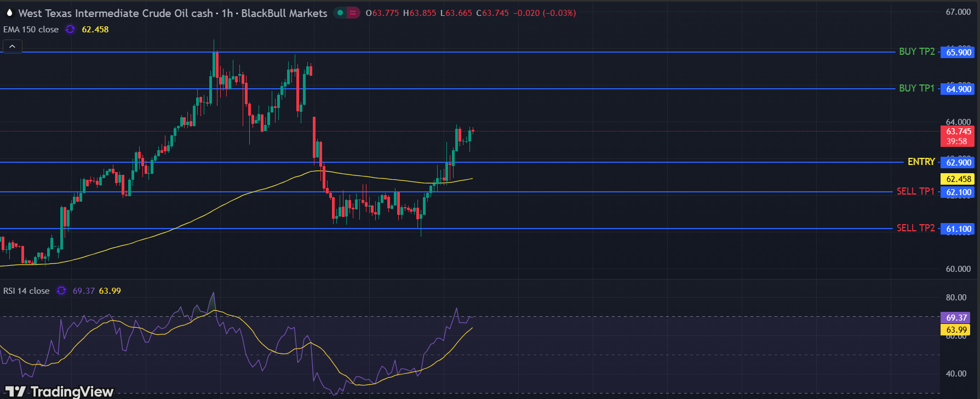Click the green market open status dot

(341, 13)
